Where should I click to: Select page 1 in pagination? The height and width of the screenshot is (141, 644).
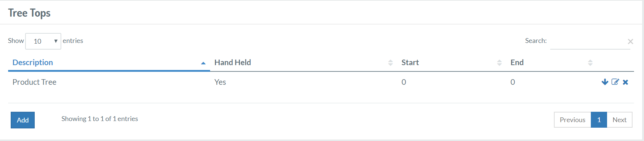(x=599, y=120)
